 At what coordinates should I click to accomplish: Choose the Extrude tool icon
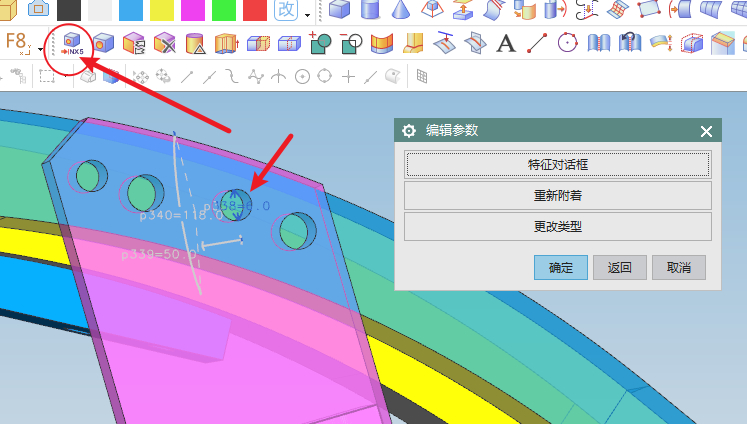click(x=226, y=43)
